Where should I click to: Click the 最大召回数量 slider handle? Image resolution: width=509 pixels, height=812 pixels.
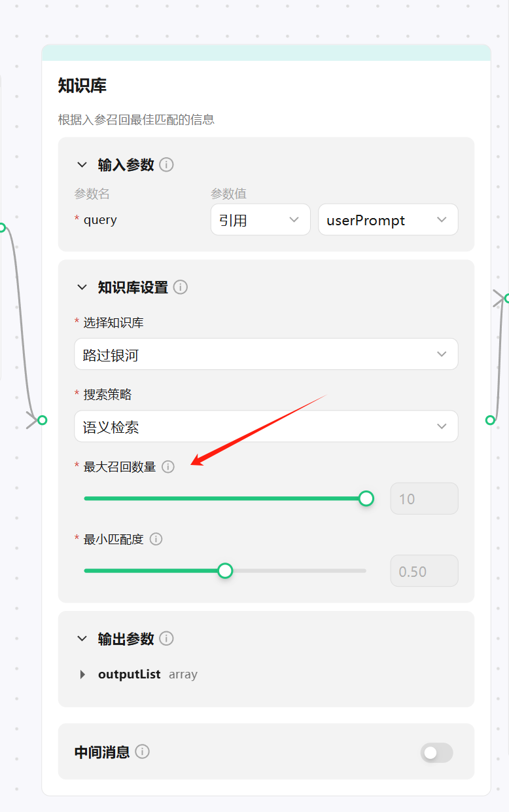(x=366, y=498)
